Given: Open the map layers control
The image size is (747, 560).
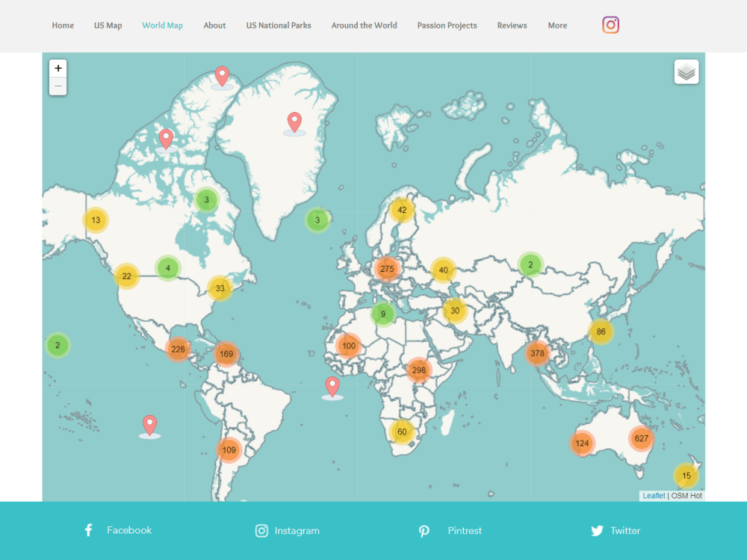Looking at the screenshot, I should [686, 72].
